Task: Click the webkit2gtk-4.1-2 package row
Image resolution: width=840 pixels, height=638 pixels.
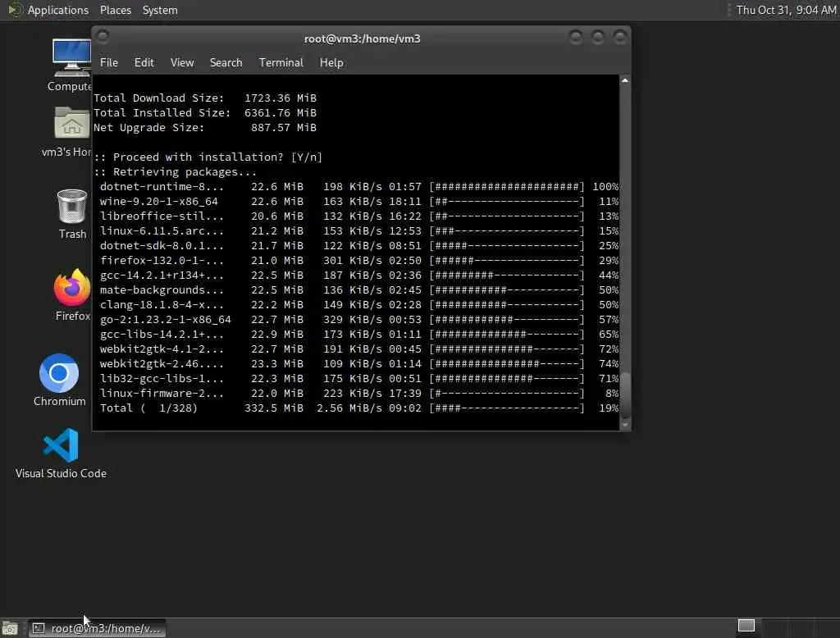Action: click(x=359, y=349)
